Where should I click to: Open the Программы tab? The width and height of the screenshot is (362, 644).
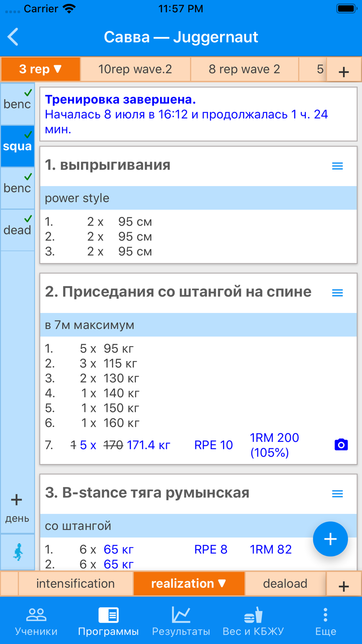click(108, 621)
